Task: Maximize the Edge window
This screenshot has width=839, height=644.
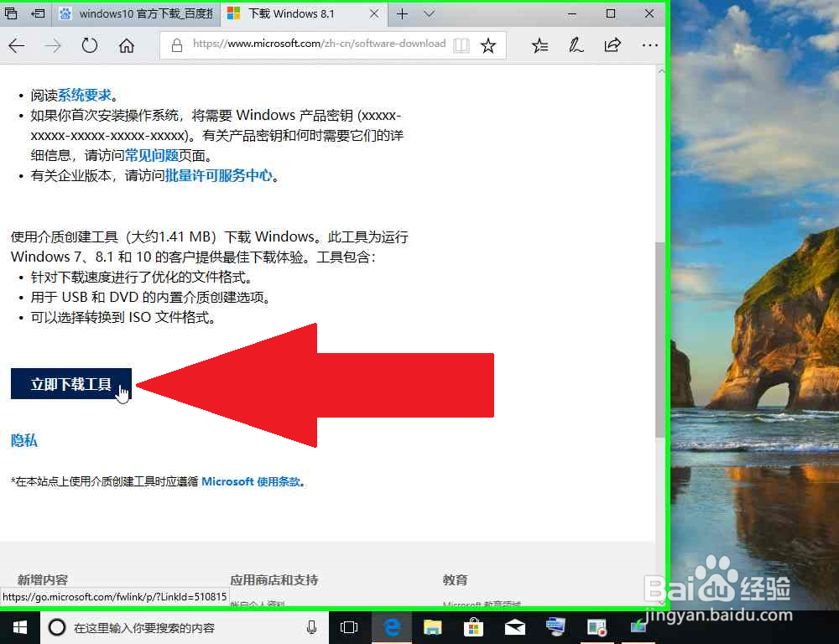Action: pyautogui.click(x=611, y=14)
